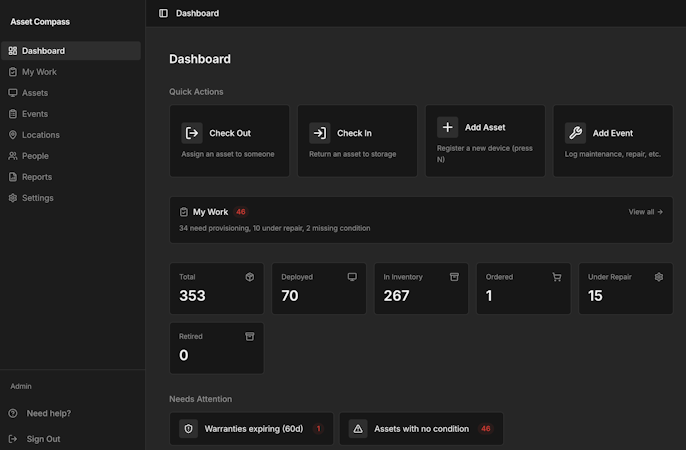Screen dimensions: 686x450
Task: Click the Under Repair gear icon
Action: pos(659,277)
